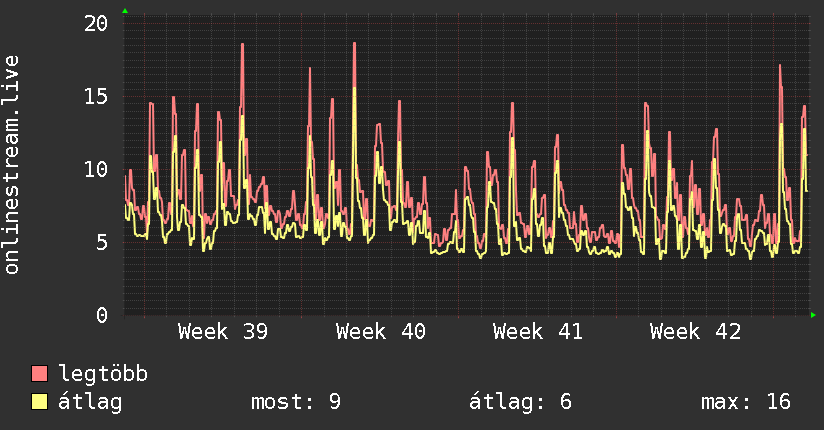Click the Week 39 axis label
The width and height of the screenshot is (824, 430).
point(223,332)
